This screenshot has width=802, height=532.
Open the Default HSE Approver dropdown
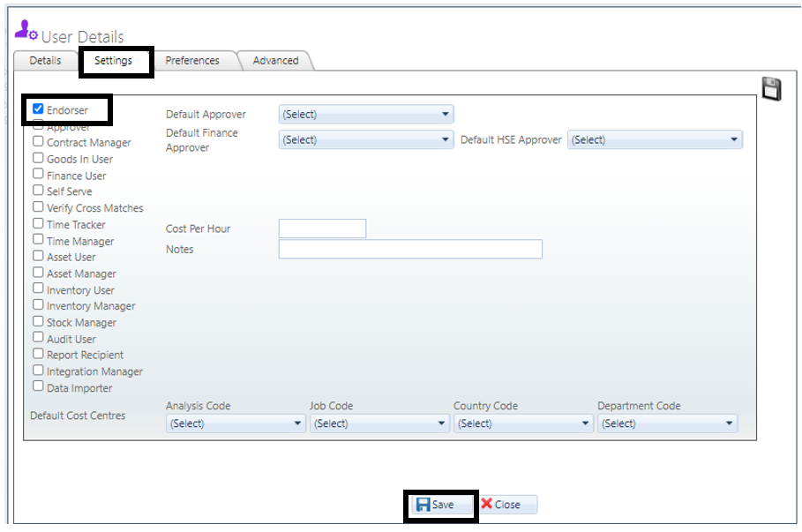[655, 139]
